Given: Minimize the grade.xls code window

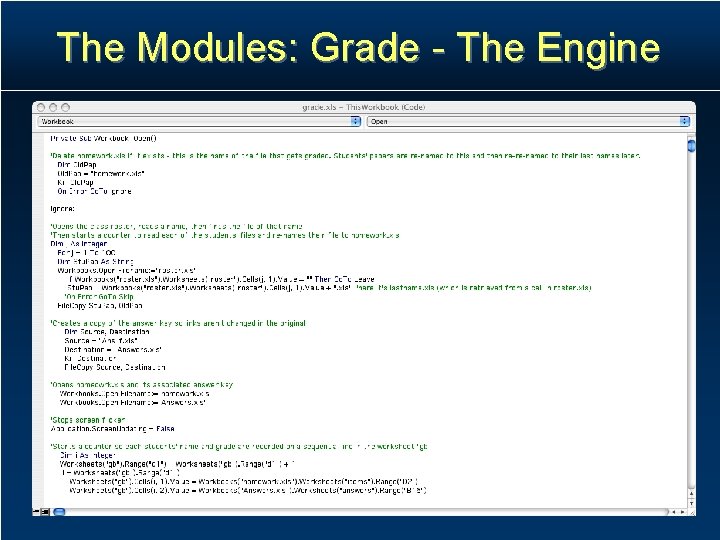Looking at the screenshot, I should pos(53,107).
